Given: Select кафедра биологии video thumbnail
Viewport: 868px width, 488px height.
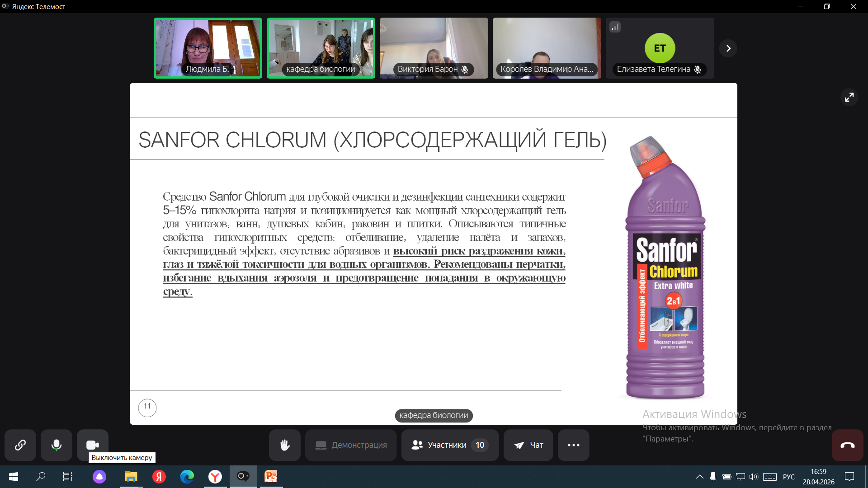Looking at the screenshot, I should [321, 48].
